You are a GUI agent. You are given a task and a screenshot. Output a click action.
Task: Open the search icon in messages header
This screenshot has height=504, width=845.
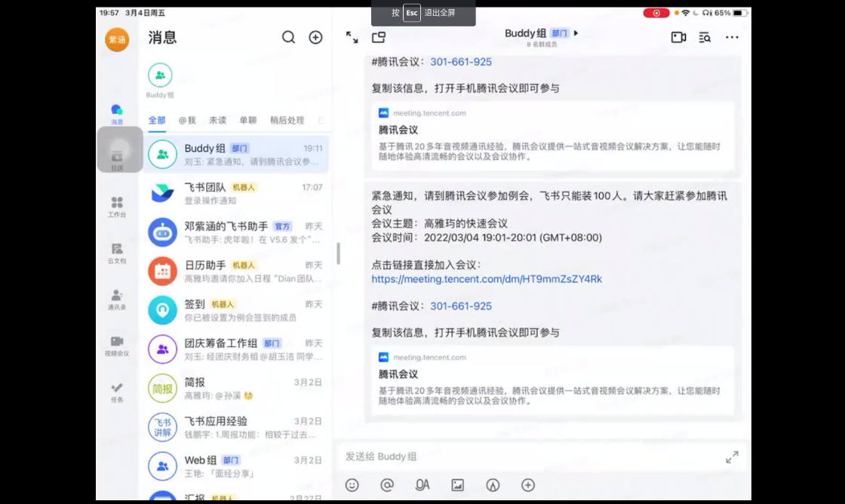click(288, 38)
